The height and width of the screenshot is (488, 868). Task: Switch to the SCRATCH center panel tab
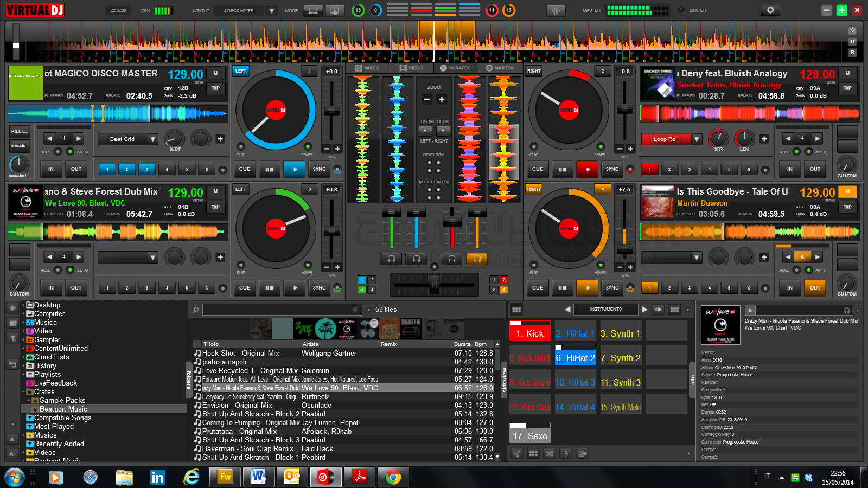click(457, 68)
